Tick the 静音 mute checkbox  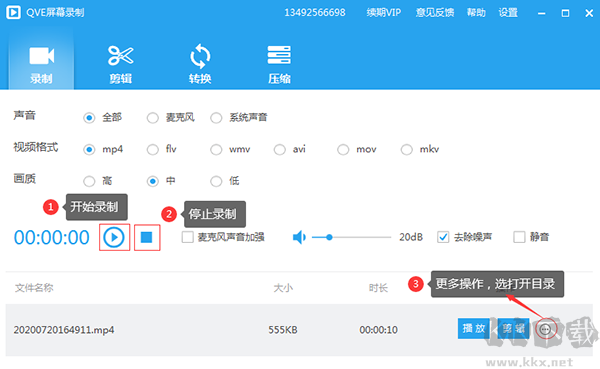coord(519,237)
